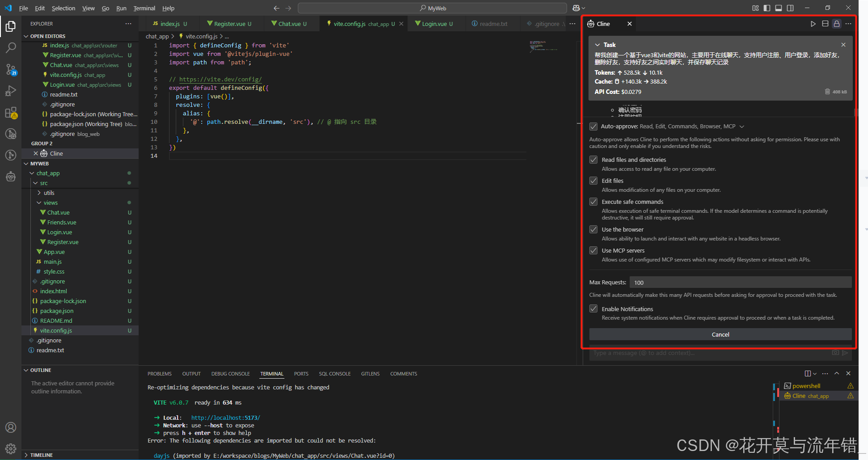
Task: Open the File menu
Action: click(24, 8)
